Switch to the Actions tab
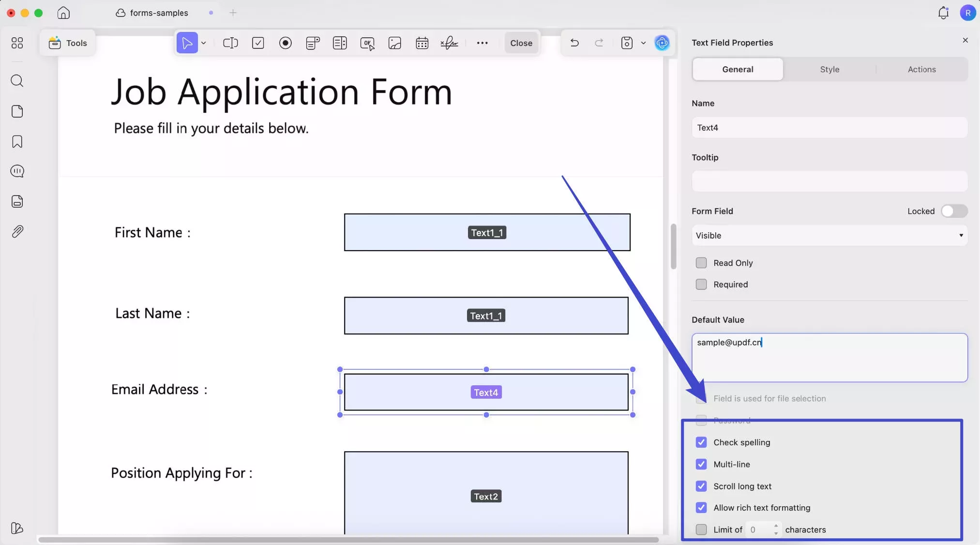The width and height of the screenshot is (980, 545). tap(921, 69)
